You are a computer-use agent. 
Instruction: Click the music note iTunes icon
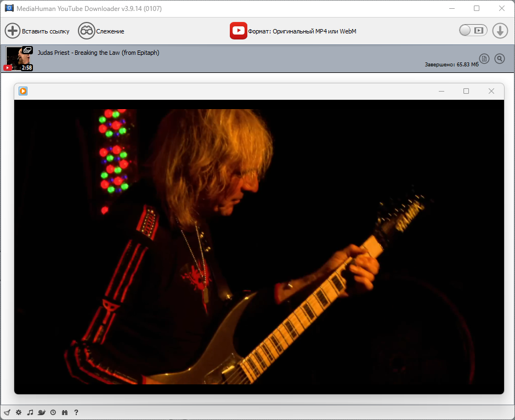tap(30, 412)
